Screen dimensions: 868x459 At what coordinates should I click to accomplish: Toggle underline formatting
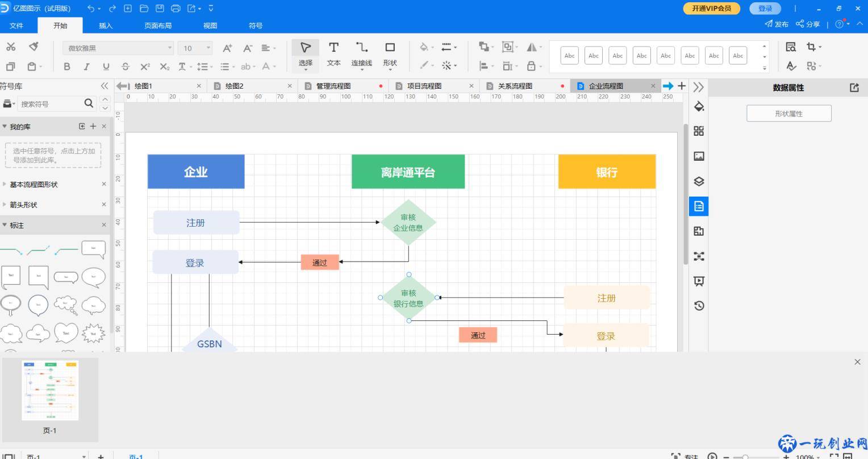click(x=106, y=66)
